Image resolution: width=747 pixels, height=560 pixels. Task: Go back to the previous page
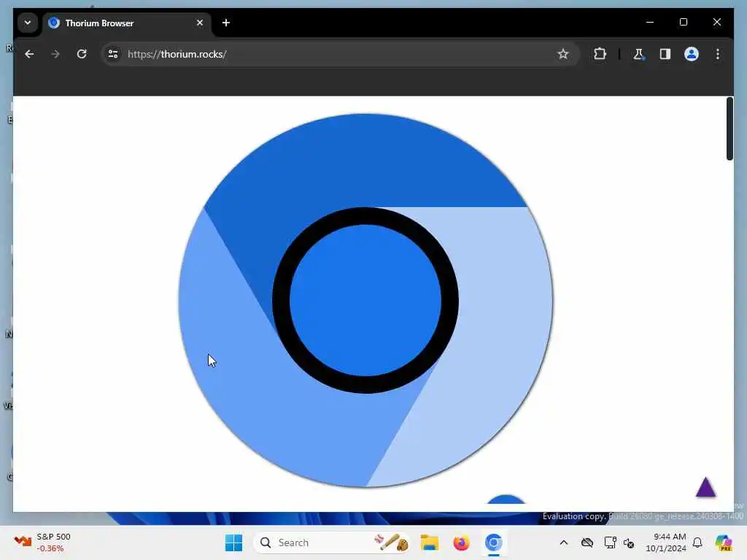click(29, 54)
